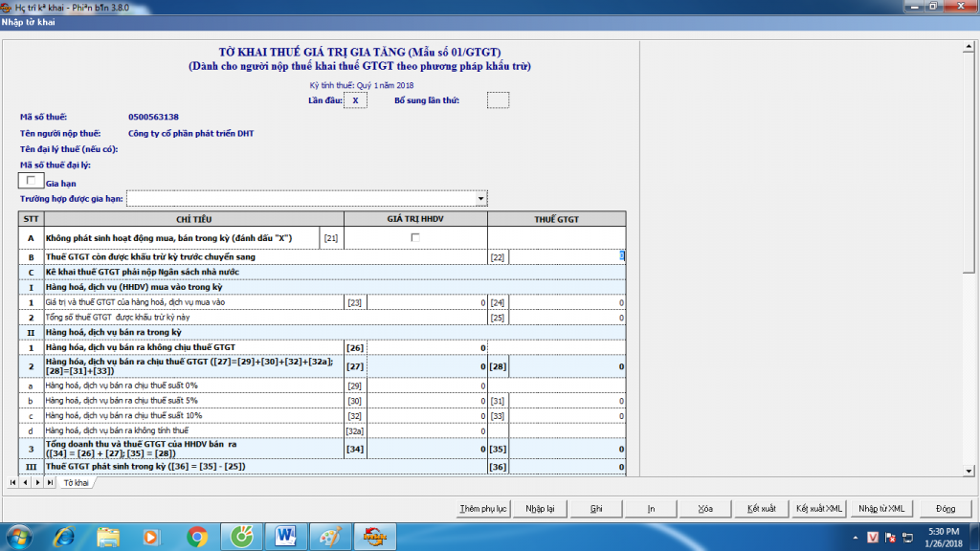Click input field [23] for purchase value
The height and width of the screenshot is (551, 980).
[428, 303]
